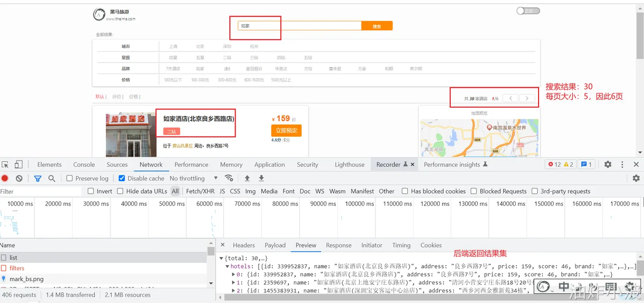This screenshot has height=303, width=644.
Task: Filter requests by Img type
Action: pos(250,191)
